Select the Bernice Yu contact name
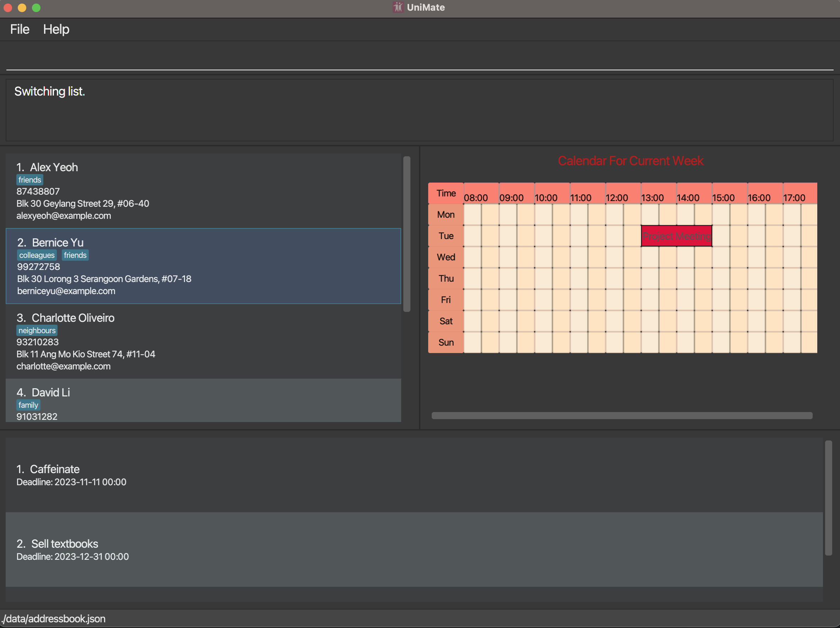840x628 pixels. (x=58, y=242)
